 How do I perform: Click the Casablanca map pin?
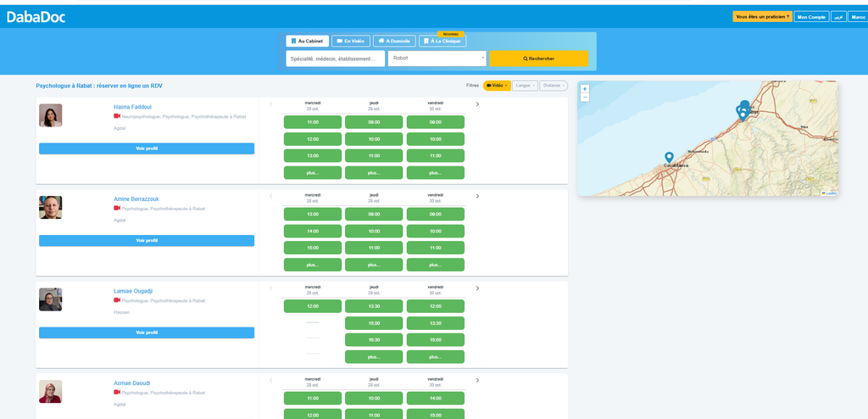point(669,158)
